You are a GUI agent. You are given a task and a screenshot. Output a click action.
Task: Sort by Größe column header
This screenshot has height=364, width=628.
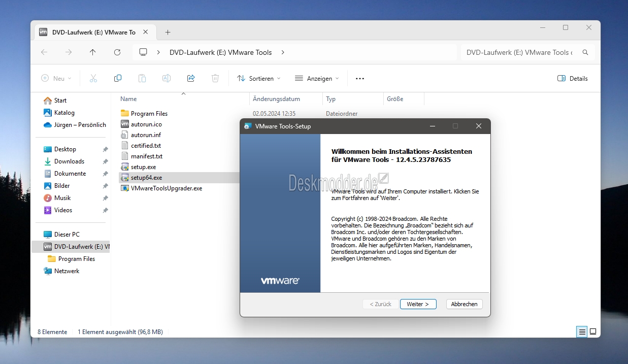click(395, 99)
